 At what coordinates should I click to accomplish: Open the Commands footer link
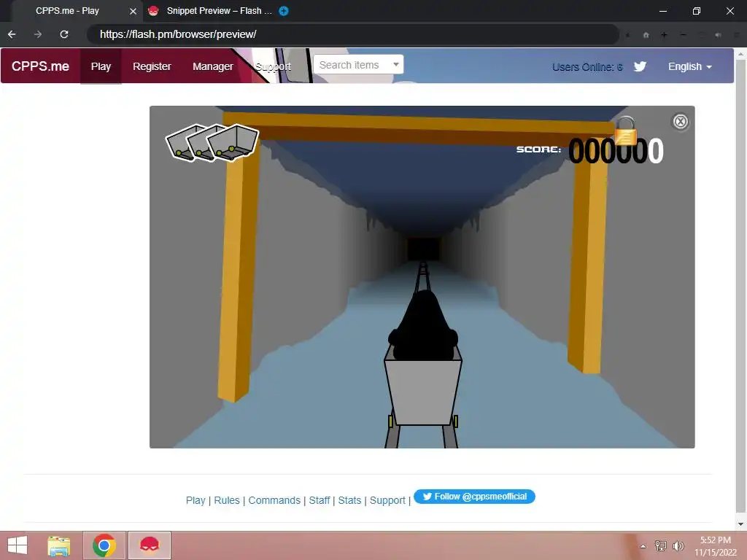click(274, 500)
